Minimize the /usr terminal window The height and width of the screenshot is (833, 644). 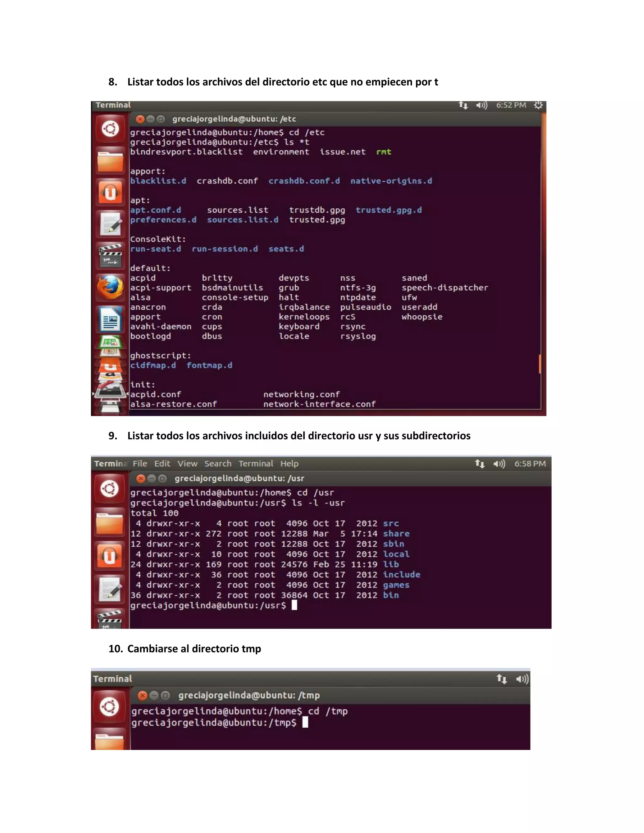[x=152, y=478]
